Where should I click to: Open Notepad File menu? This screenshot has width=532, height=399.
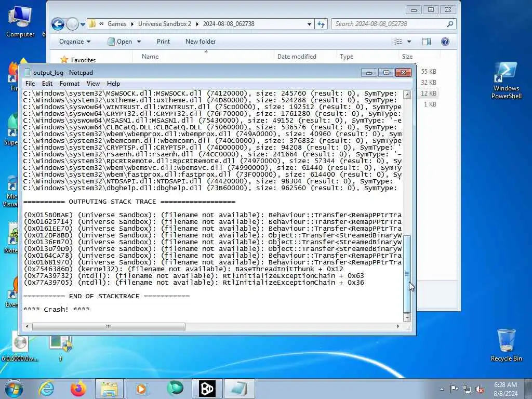point(30,84)
